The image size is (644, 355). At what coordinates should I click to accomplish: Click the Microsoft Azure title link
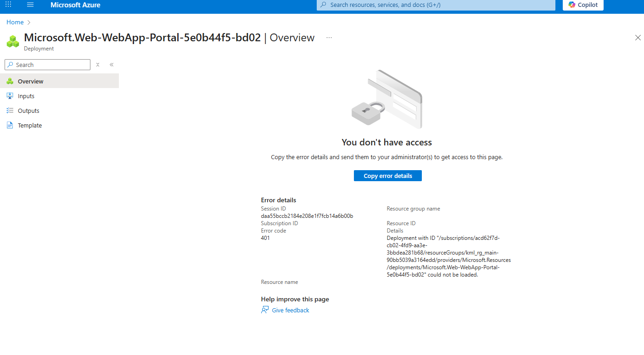click(x=75, y=5)
